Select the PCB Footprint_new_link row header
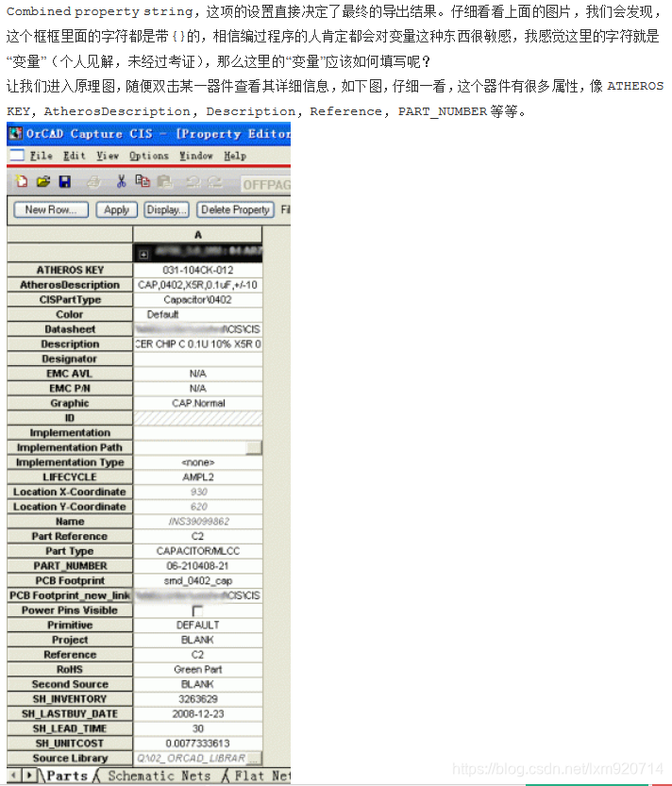The image size is (672, 786). 70,595
